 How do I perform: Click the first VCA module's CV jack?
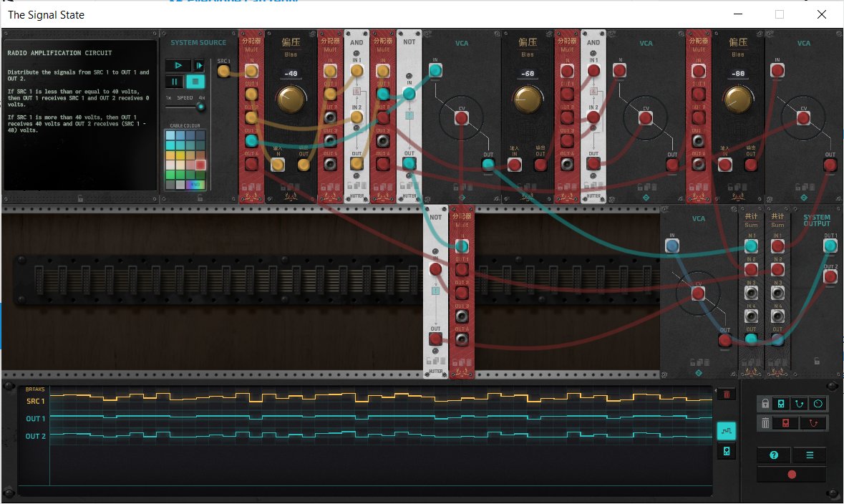point(461,118)
